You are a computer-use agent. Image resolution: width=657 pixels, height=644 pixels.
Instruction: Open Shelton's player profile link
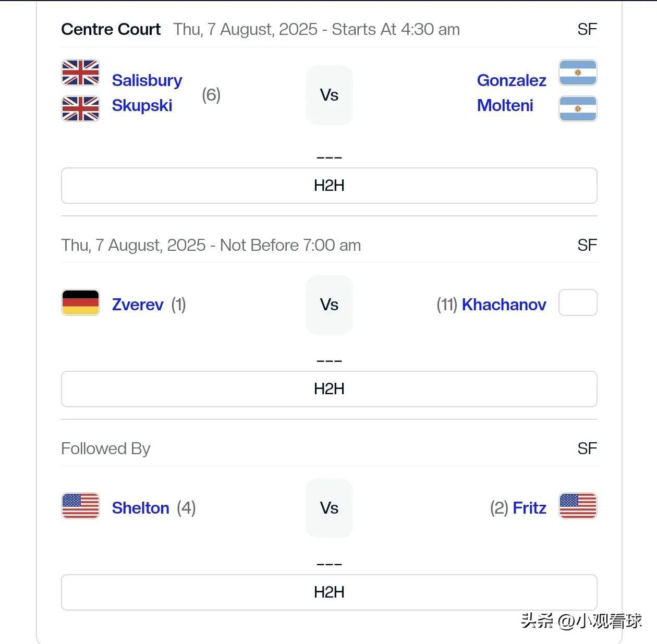coord(141,508)
